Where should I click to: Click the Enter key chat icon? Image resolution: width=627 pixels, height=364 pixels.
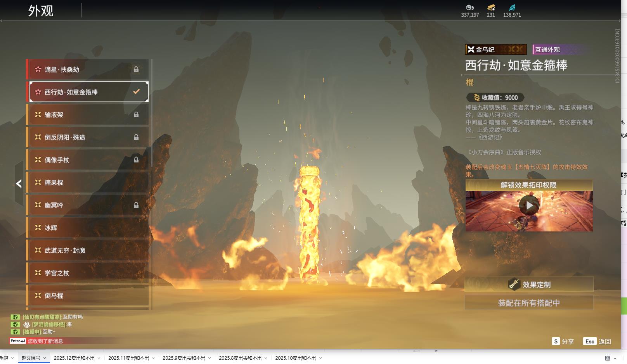(x=18, y=341)
